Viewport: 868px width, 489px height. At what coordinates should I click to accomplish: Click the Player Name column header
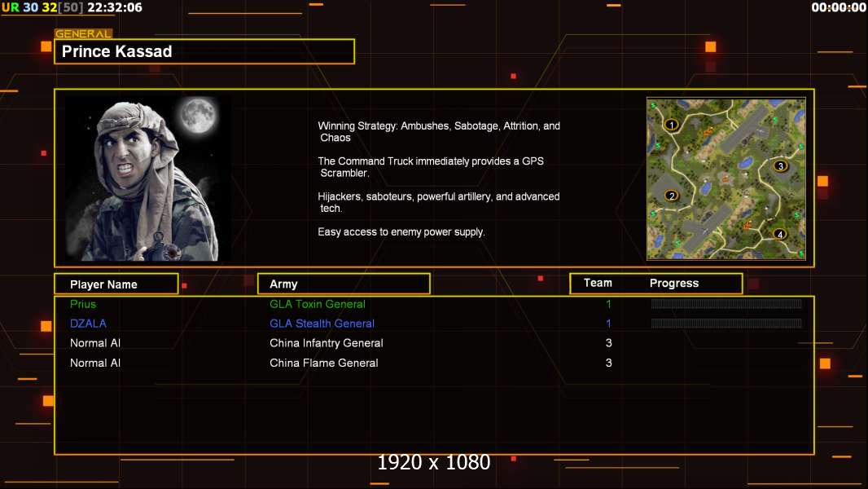click(116, 284)
